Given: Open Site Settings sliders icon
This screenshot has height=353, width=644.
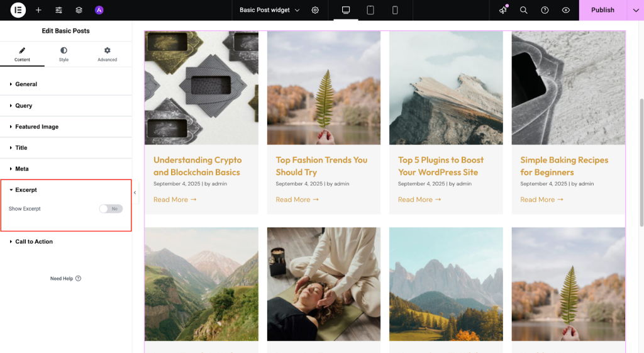Looking at the screenshot, I should (58, 10).
